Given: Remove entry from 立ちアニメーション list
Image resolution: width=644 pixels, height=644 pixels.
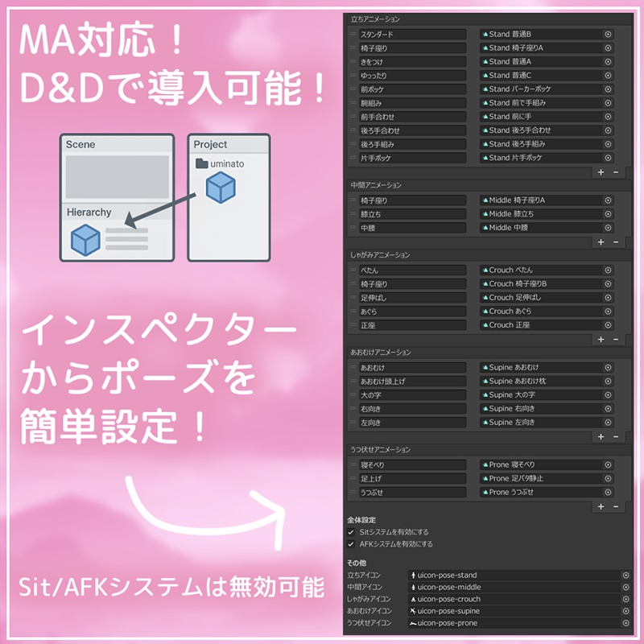Looking at the screenshot, I should click(x=616, y=172).
